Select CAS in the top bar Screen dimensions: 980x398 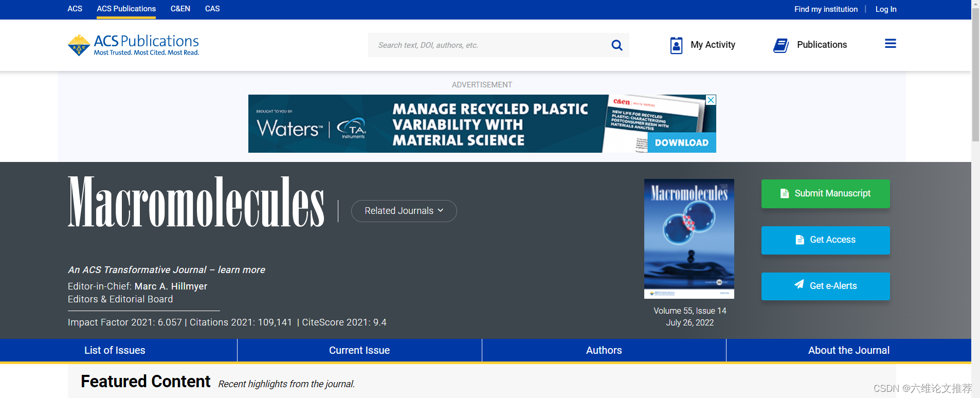212,9
